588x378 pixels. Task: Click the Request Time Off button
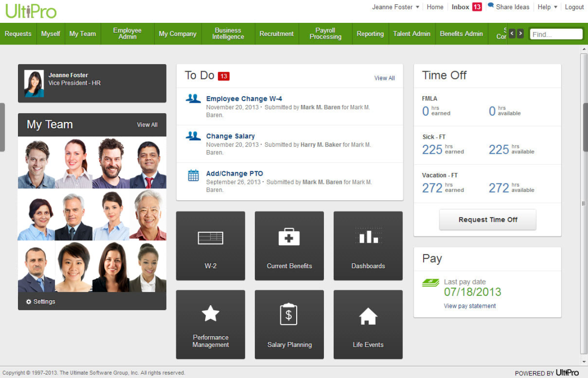pos(487,220)
